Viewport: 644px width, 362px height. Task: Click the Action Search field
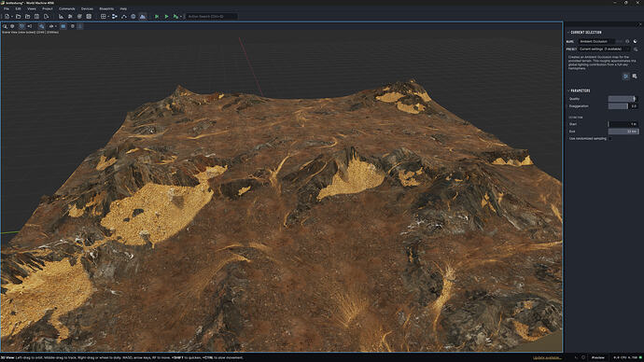pyautogui.click(x=212, y=17)
